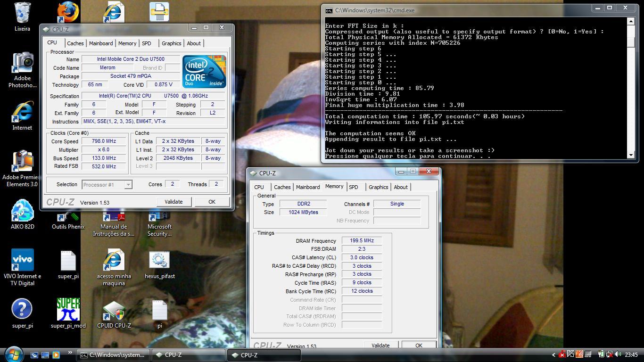Click the Level 2 cache value 2048 KBytes
The width and height of the screenshot is (644, 362).
coord(178,158)
